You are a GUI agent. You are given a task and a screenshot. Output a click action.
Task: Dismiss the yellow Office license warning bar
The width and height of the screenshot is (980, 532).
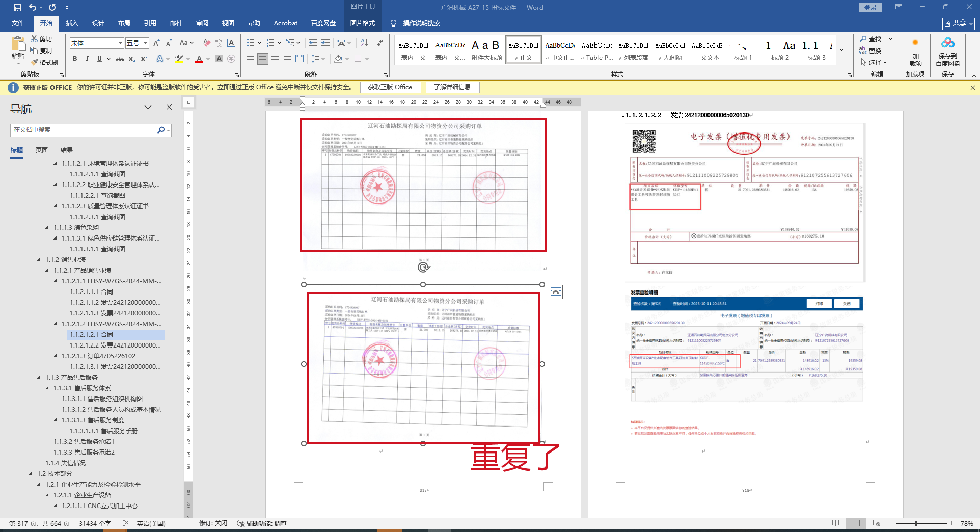[x=973, y=88]
